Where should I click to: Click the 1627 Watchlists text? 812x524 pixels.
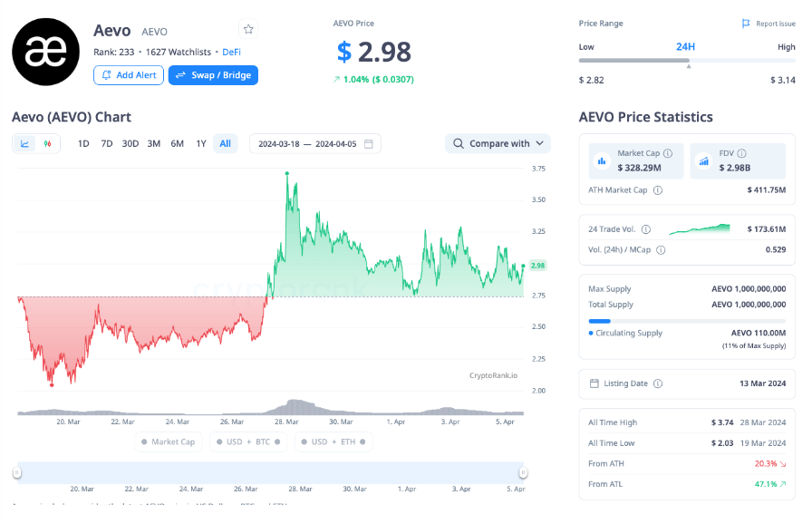[179, 52]
